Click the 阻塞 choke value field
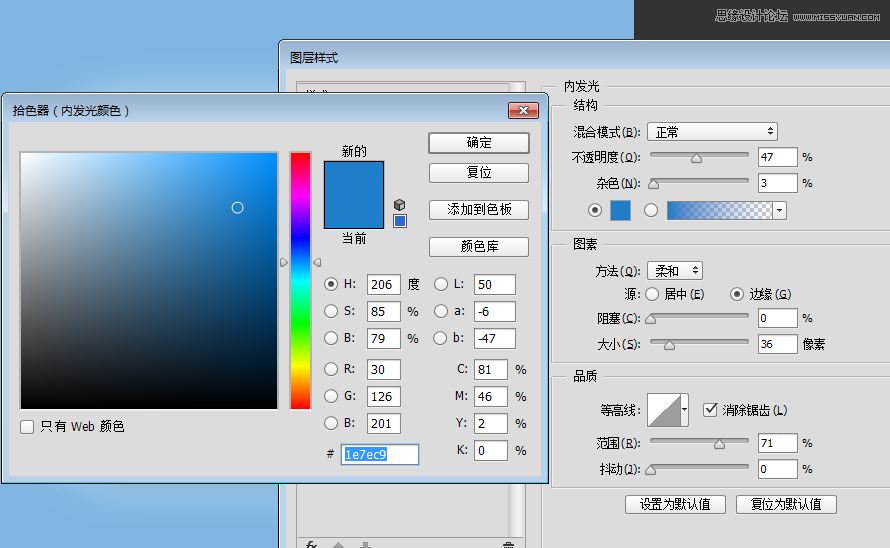890x548 pixels. [x=778, y=318]
